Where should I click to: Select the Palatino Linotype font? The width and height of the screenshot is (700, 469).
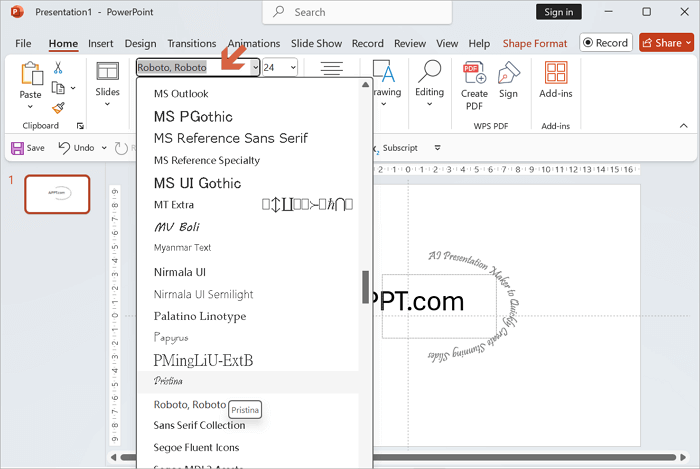248,316
